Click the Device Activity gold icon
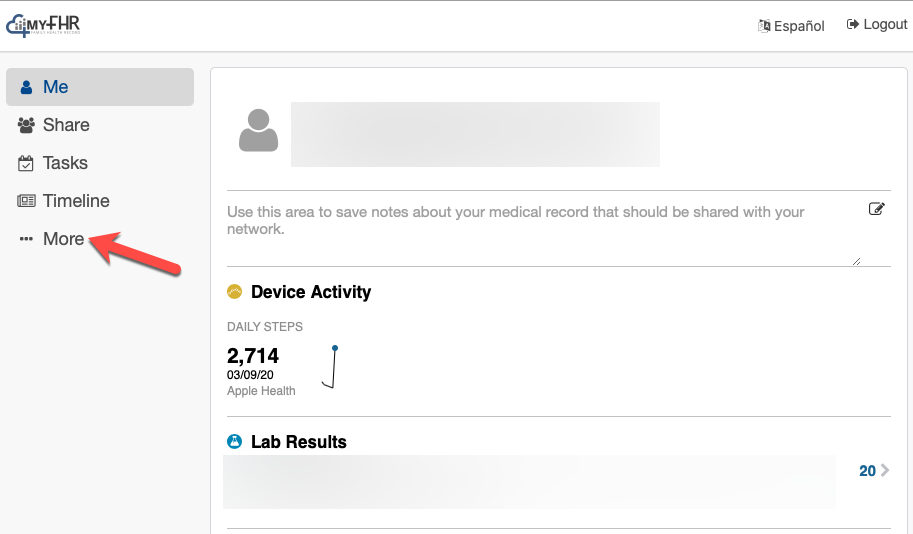 (235, 292)
